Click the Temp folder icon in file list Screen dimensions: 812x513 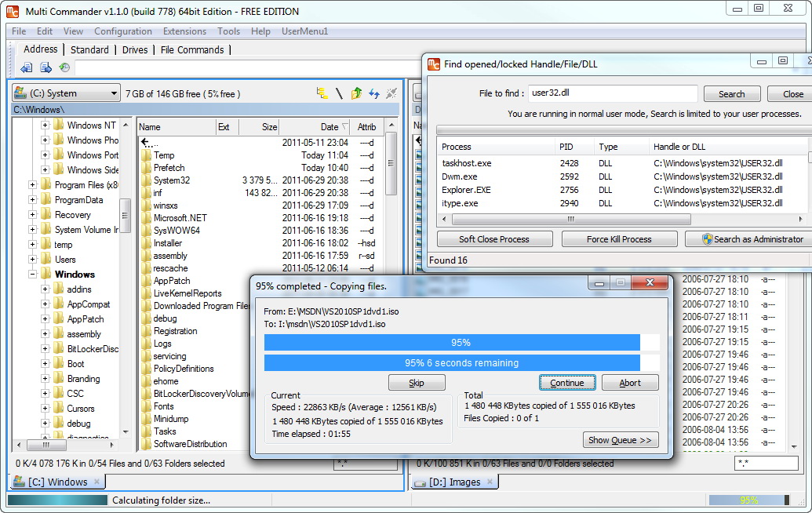click(x=145, y=155)
